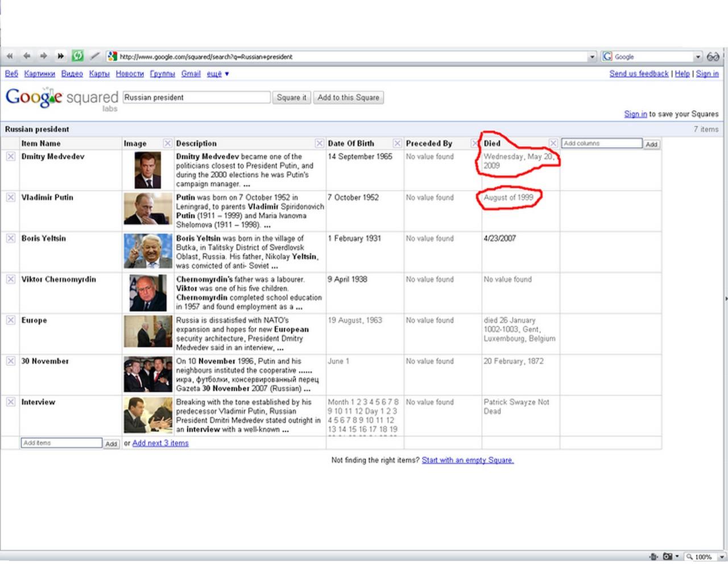Click Add button next to Add items
Screen dimensions: 728x582
111,443
